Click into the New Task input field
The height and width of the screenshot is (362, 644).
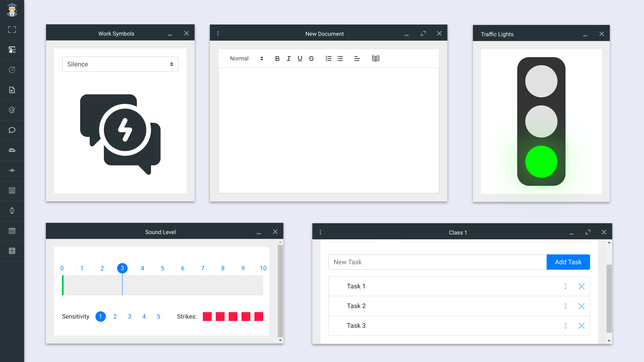(438, 262)
